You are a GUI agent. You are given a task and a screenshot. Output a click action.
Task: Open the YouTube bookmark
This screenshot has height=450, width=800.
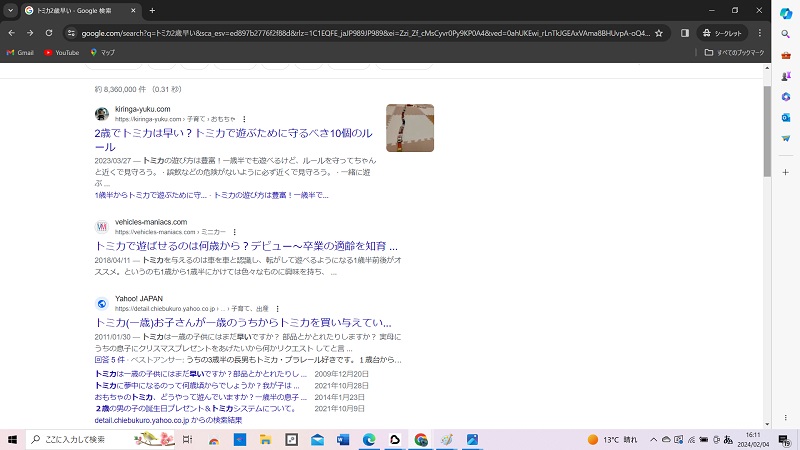coord(61,53)
